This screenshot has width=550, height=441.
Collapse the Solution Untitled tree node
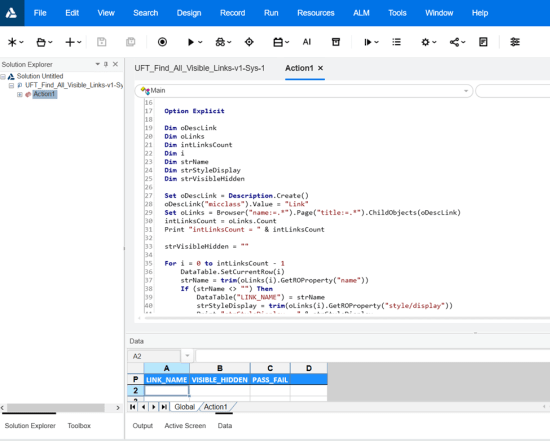click(x=3, y=76)
